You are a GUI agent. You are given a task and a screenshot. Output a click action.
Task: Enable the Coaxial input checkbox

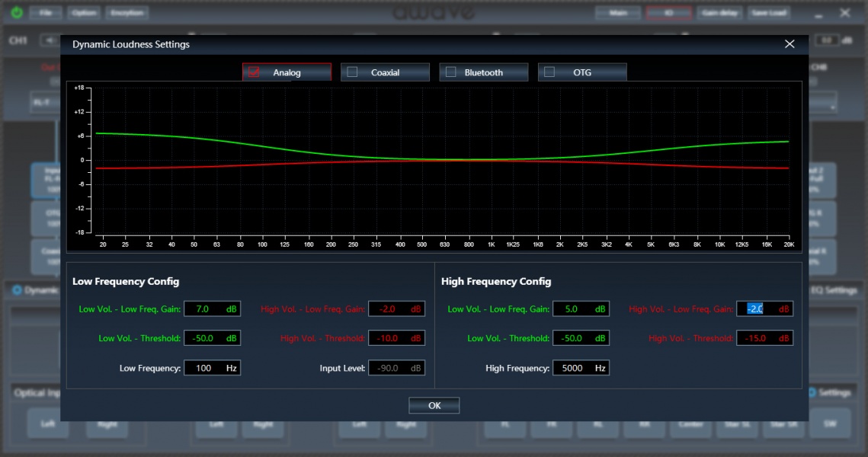(352, 72)
